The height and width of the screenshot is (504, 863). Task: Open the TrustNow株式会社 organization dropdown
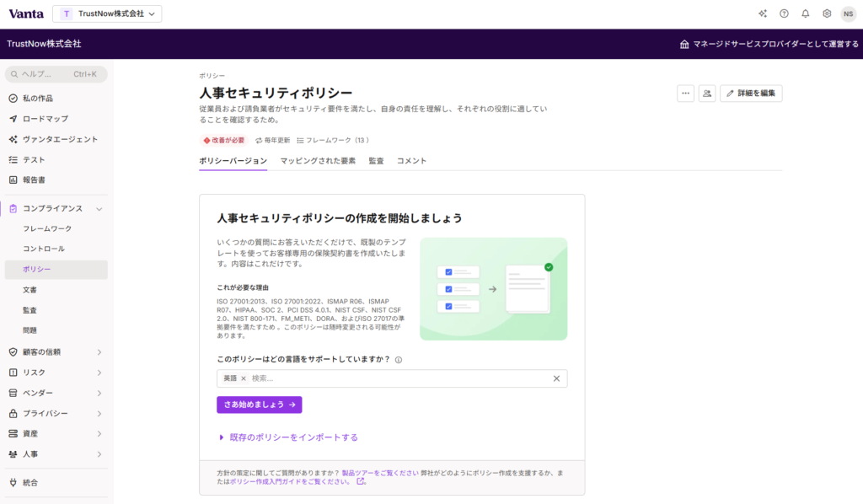coord(107,13)
